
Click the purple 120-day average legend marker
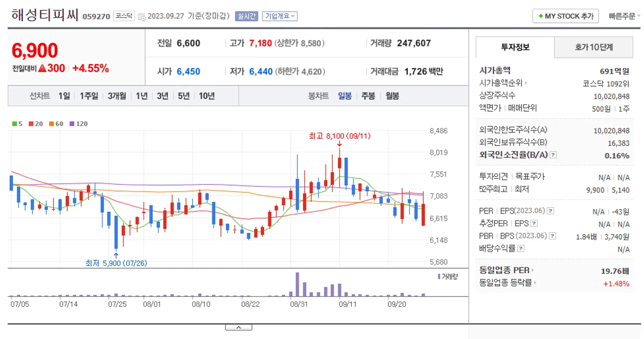(x=72, y=124)
